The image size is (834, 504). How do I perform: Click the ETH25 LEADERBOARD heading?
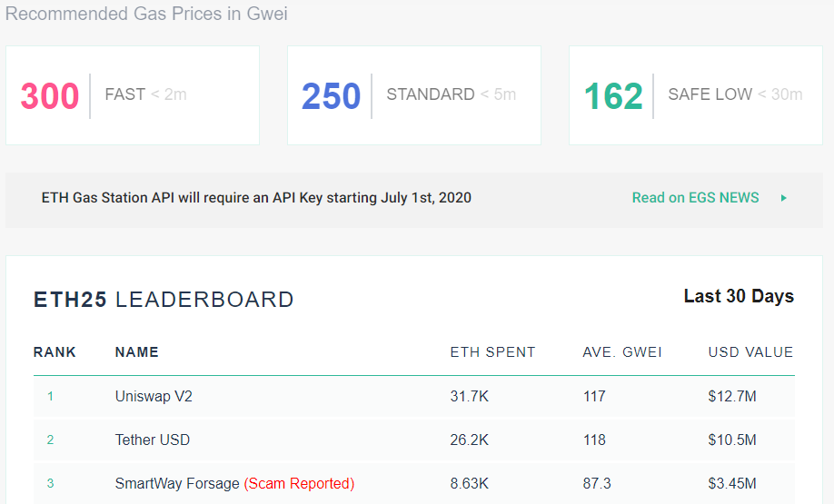164,300
